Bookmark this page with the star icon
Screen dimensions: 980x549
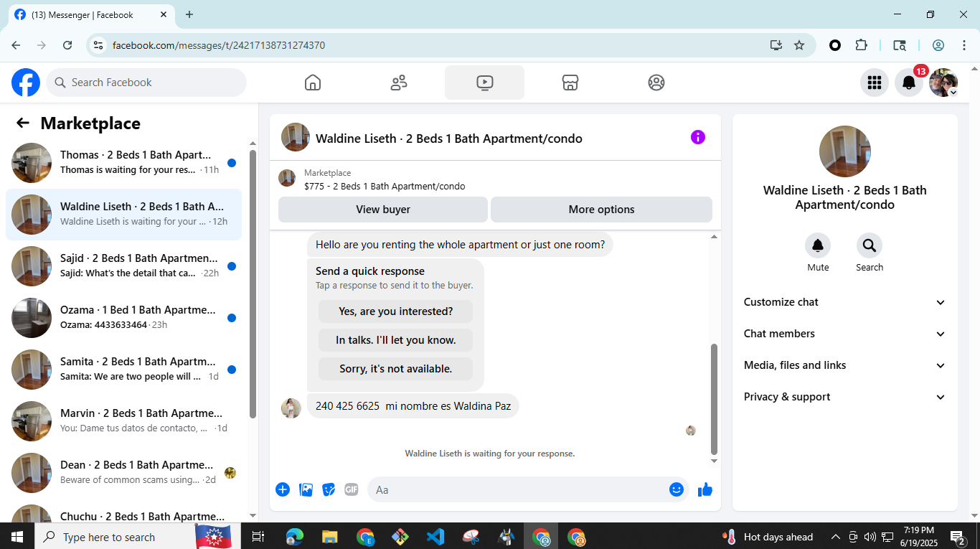point(799,45)
